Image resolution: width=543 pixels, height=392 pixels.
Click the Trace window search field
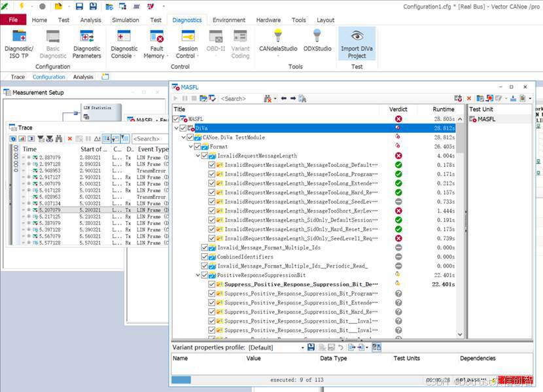pyautogui.click(x=150, y=139)
